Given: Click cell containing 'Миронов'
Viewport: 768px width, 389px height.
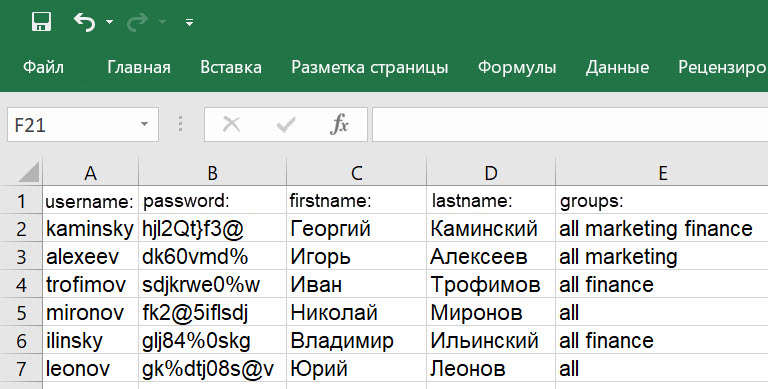Looking at the screenshot, I should pyautogui.click(x=491, y=313).
